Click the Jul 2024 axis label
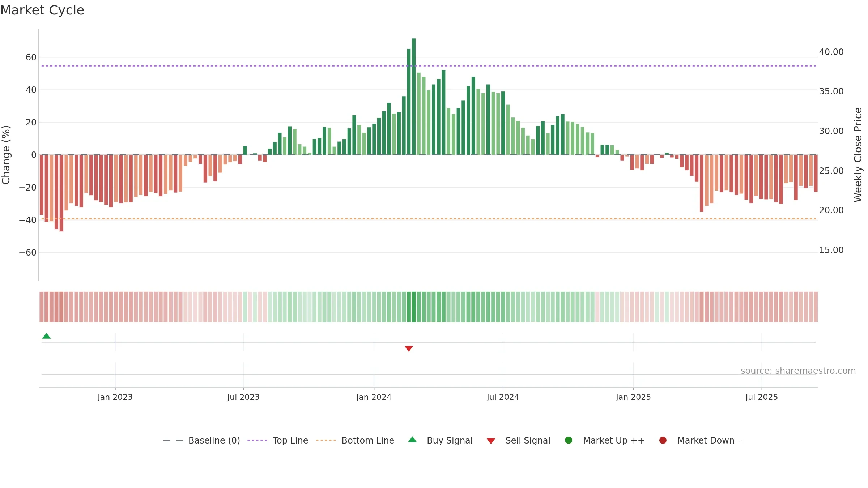Image resolution: width=868 pixels, height=488 pixels. [x=503, y=397]
